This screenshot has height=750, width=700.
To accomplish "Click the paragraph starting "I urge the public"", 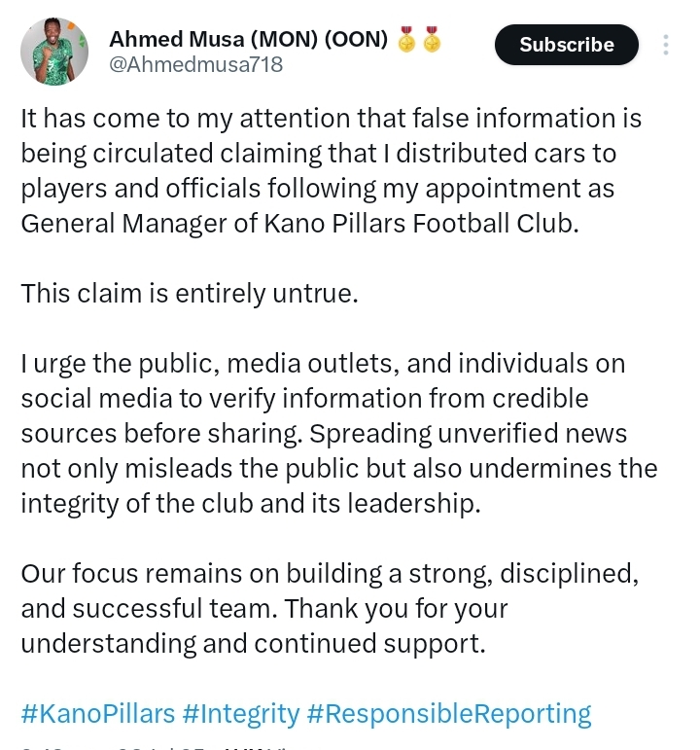I will pyautogui.click(x=339, y=433).
